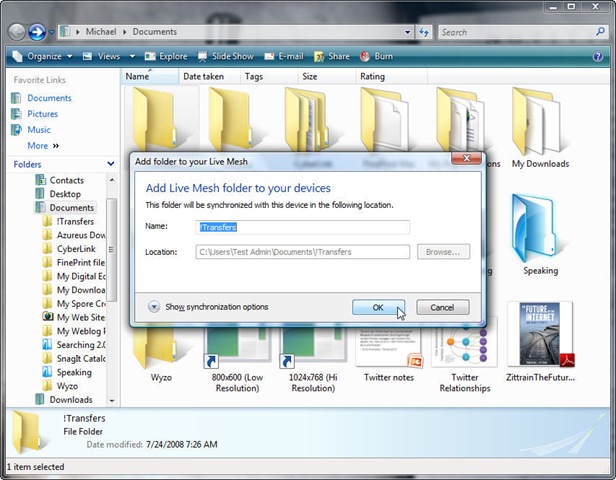
Task: Click the Burn toolbar button
Action: (x=376, y=57)
